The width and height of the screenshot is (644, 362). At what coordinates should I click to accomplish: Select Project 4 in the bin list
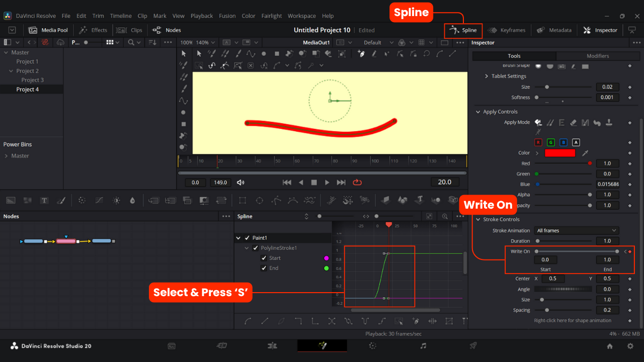click(x=27, y=89)
